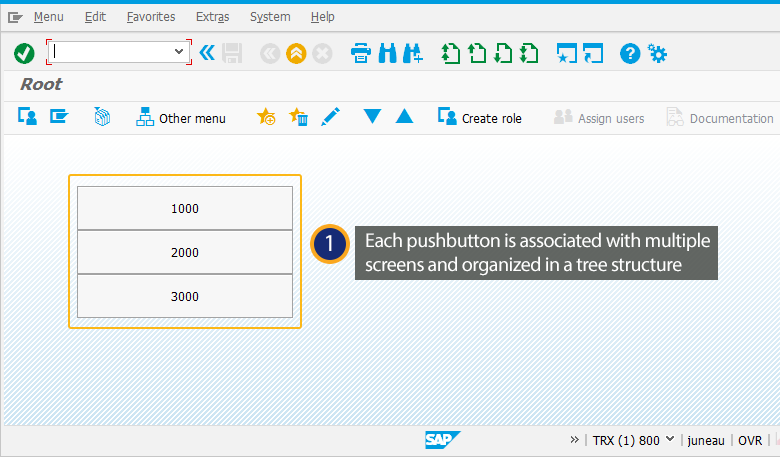Click the Documentation button

pos(720,118)
